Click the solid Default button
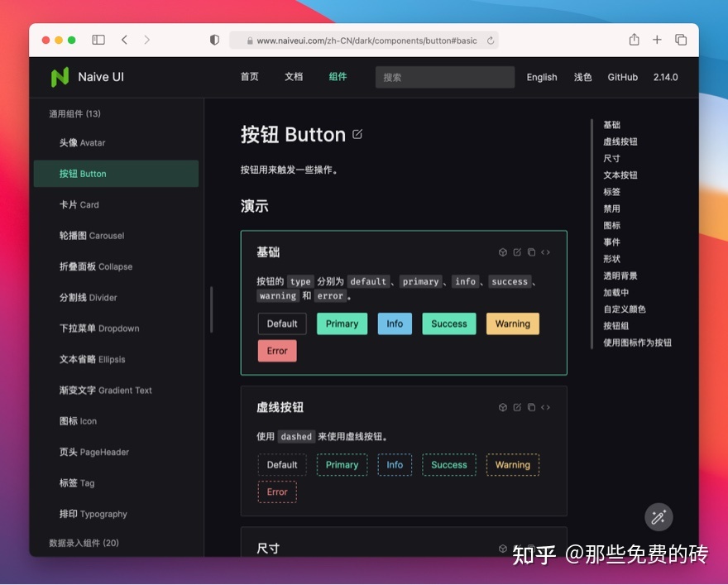 tap(282, 324)
